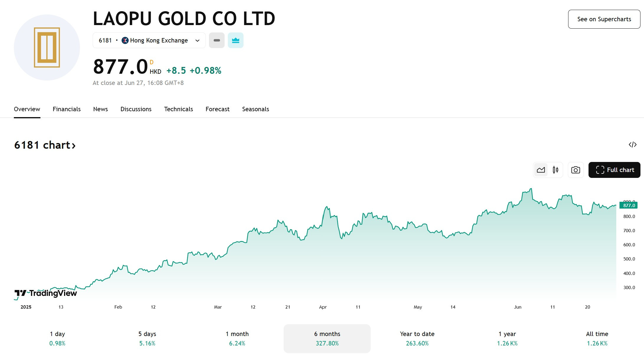
Task: Click the 877.0 price label on chart axis
Action: [x=629, y=205]
